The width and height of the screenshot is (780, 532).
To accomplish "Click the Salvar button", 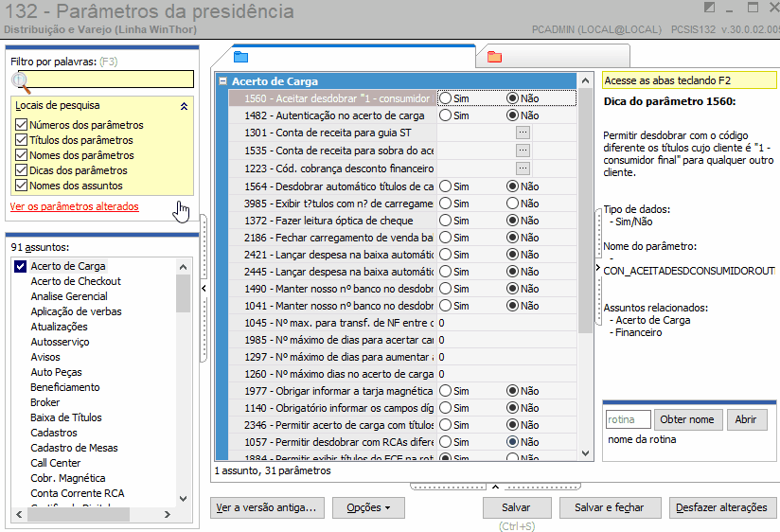I will [517, 507].
